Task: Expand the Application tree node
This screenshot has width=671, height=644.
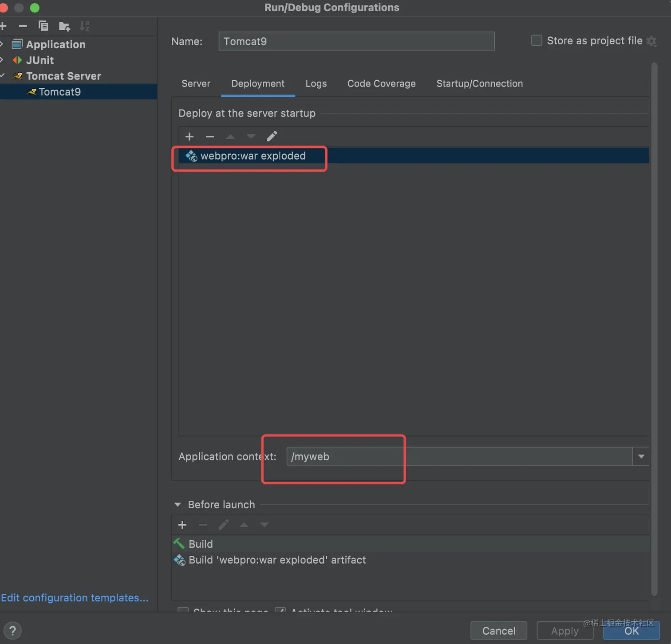Action: 2,44
